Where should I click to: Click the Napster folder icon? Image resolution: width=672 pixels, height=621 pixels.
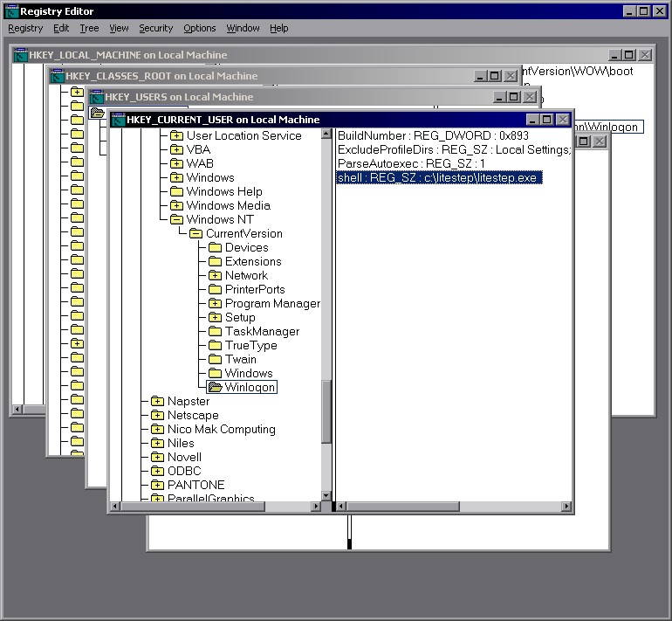(157, 401)
